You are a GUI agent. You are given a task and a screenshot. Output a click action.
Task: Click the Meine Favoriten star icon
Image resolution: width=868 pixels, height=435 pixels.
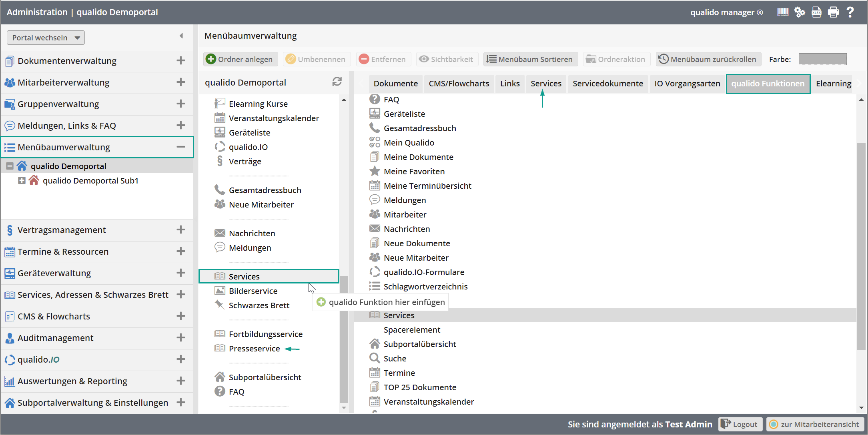375,171
